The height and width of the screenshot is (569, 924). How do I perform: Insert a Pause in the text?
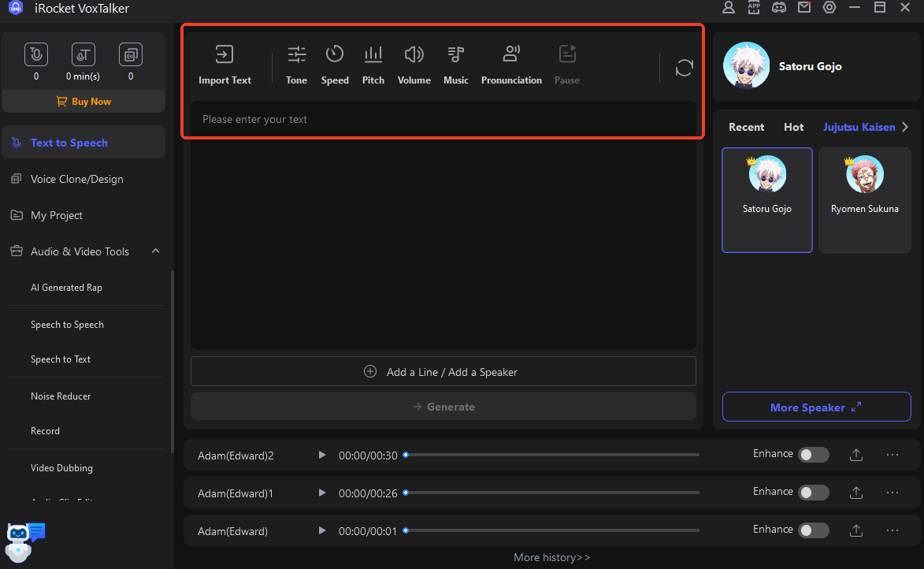(567, 55)
